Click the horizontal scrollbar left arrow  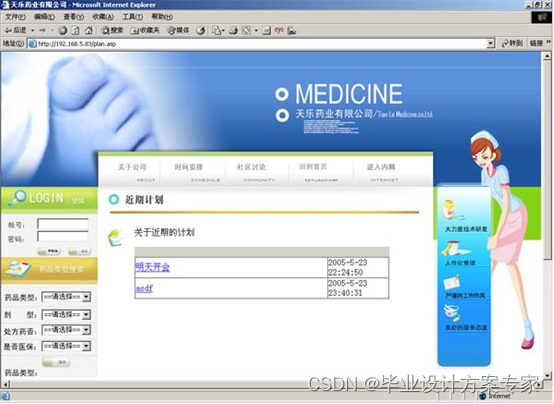6,384
